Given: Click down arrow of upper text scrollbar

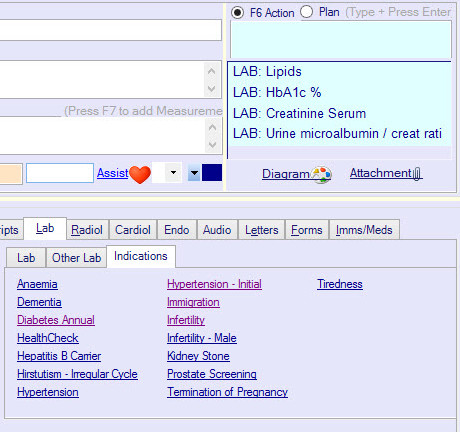Looking at the screenshot, I should (x=211, y=89).
